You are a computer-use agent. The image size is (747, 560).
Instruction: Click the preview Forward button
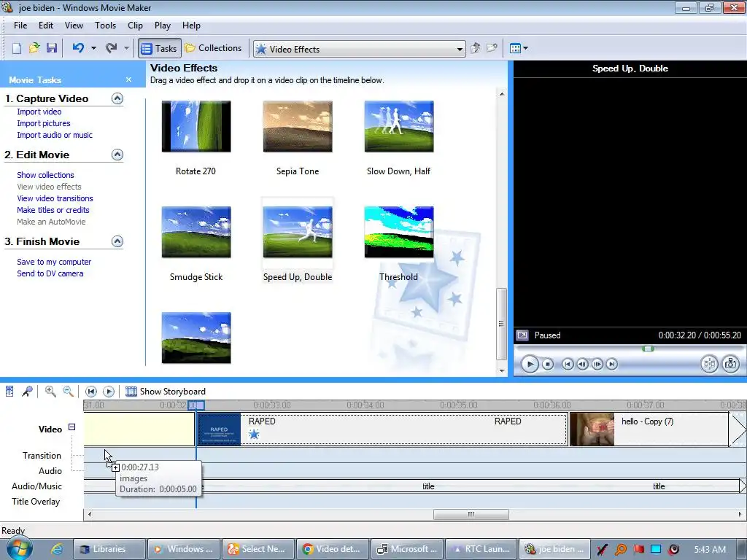click(x=612, y=365)
